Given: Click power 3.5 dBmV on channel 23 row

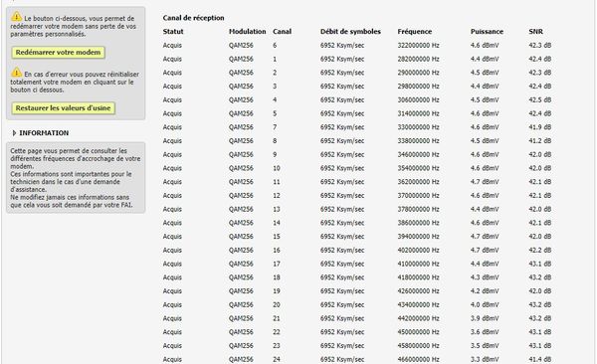Looking at the screenshot, I should tap(485, 346).
